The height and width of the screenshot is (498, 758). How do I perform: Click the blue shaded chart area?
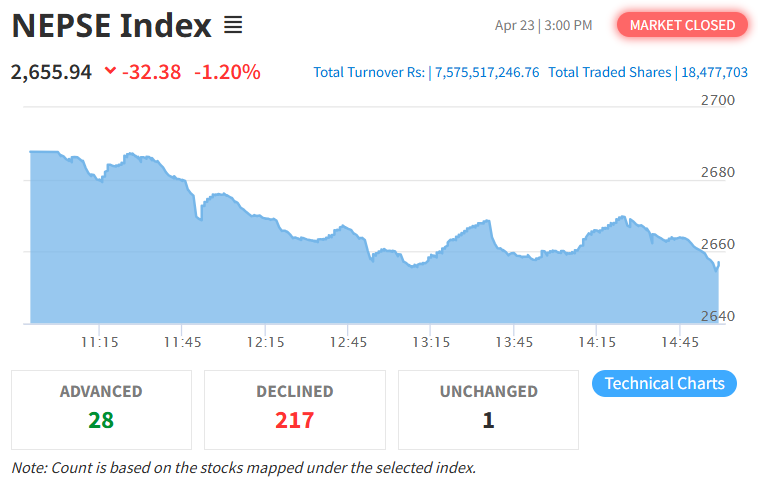(300, 285)
